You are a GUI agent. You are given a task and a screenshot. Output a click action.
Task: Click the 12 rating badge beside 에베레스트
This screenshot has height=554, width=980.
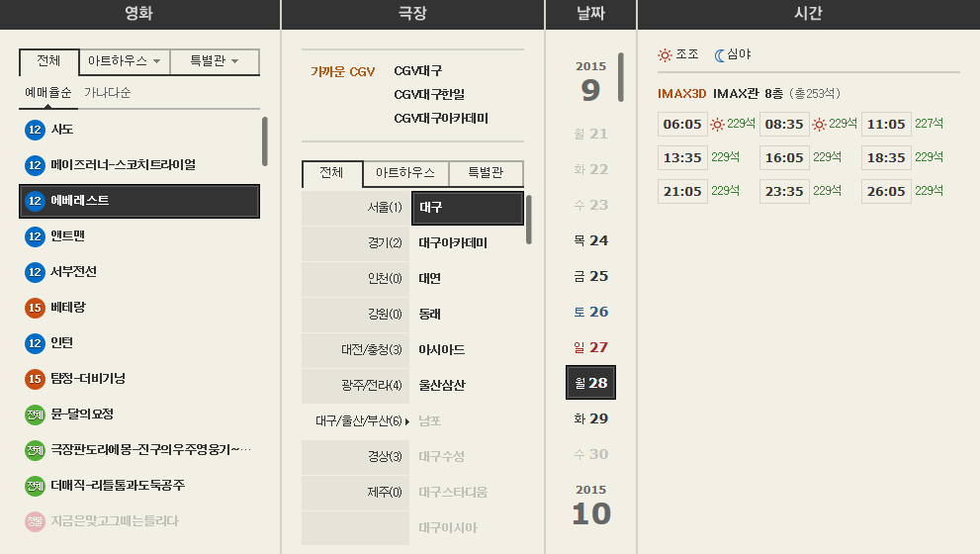(35, 201)
